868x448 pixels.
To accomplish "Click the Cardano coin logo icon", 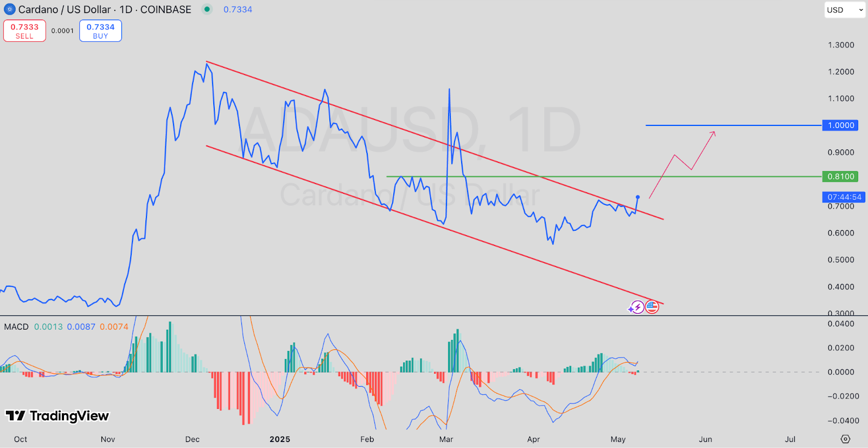I will (x=9, y=9).
